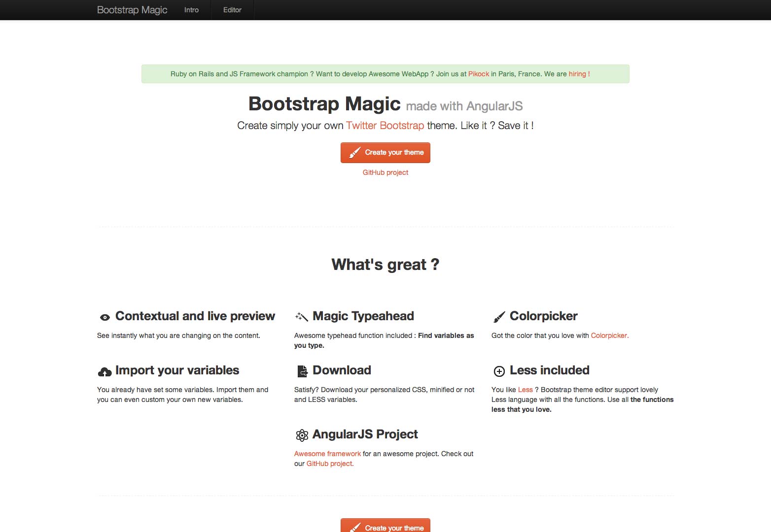The image size is (771, 532).
Task: Click the brush icon beside Colorpicker heading
Action: [x=499, y=317]
